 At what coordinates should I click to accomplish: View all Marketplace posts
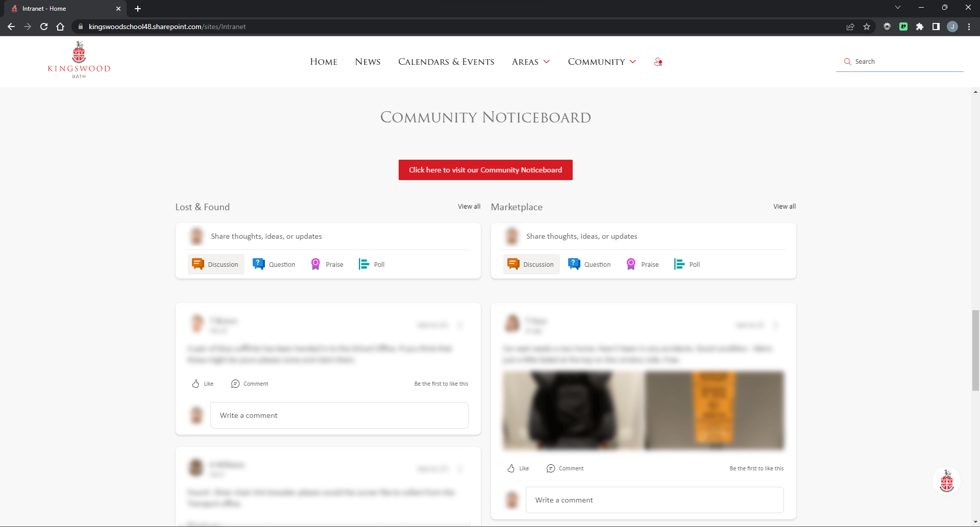tap(784, 207)
